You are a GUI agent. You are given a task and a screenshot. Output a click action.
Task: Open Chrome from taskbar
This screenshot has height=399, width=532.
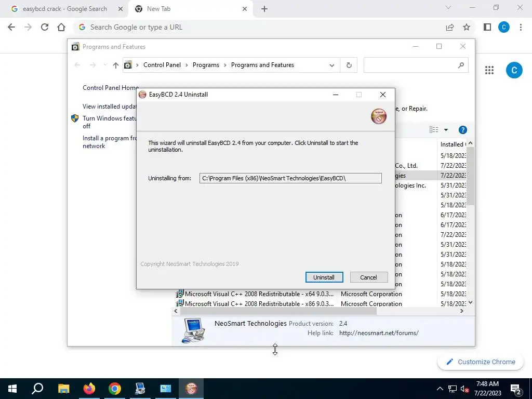115,389
